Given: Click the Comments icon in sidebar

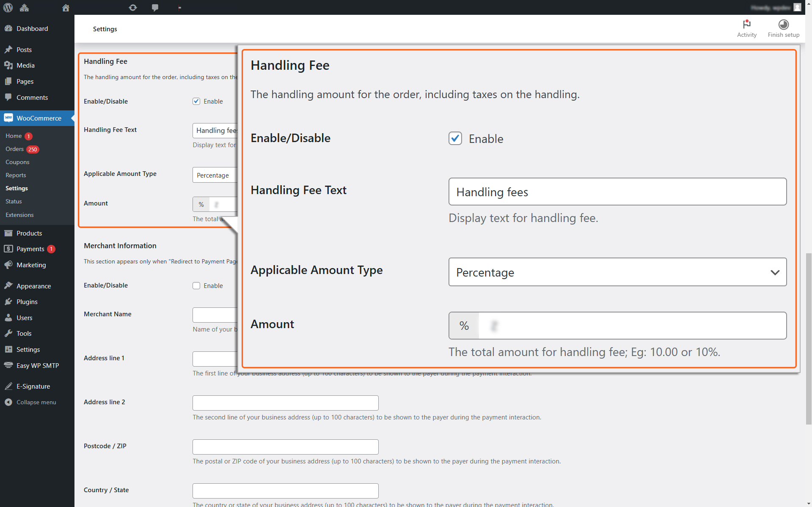Looking at the screenshot, I should click(8, 97).
